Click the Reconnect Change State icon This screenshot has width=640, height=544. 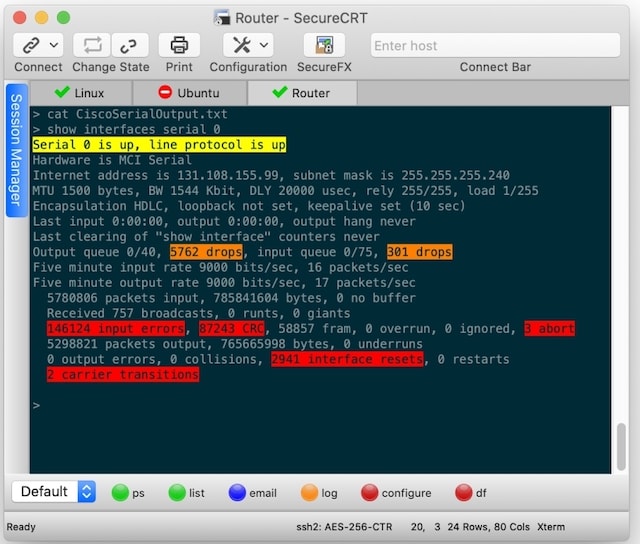tap(92, 45)
